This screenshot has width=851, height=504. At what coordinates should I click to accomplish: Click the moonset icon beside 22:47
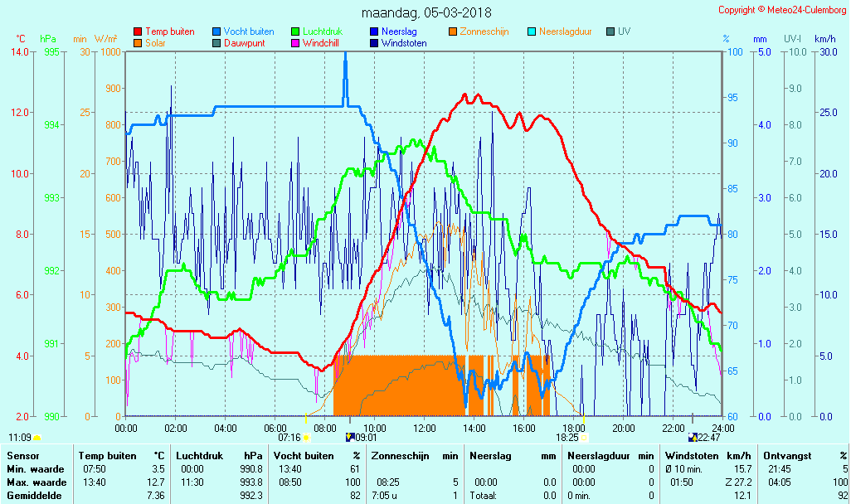point(693,437)
